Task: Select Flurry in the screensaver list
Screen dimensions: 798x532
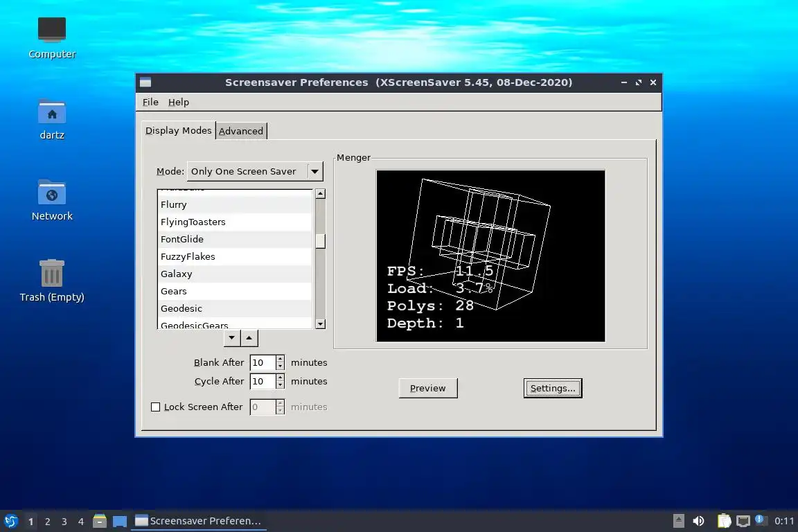Action: [x=235, y=204]
